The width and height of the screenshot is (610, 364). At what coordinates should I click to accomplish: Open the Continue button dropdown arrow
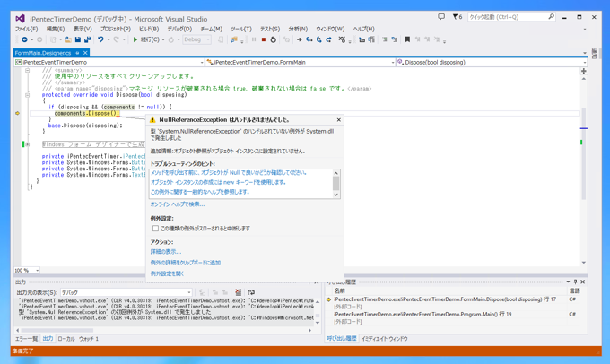tap(163, 39)
